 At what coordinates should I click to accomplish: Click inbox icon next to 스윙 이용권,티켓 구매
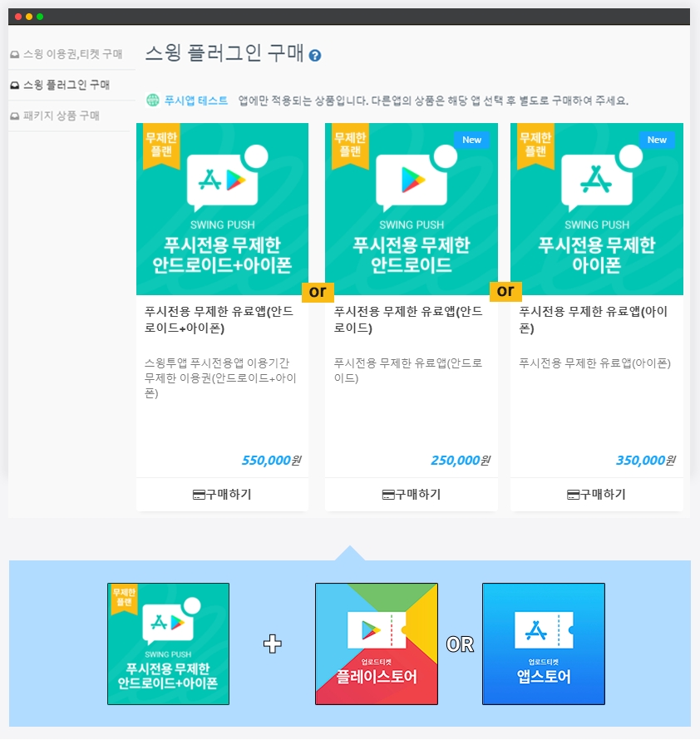pyautogui.click(x=15, y=55)
